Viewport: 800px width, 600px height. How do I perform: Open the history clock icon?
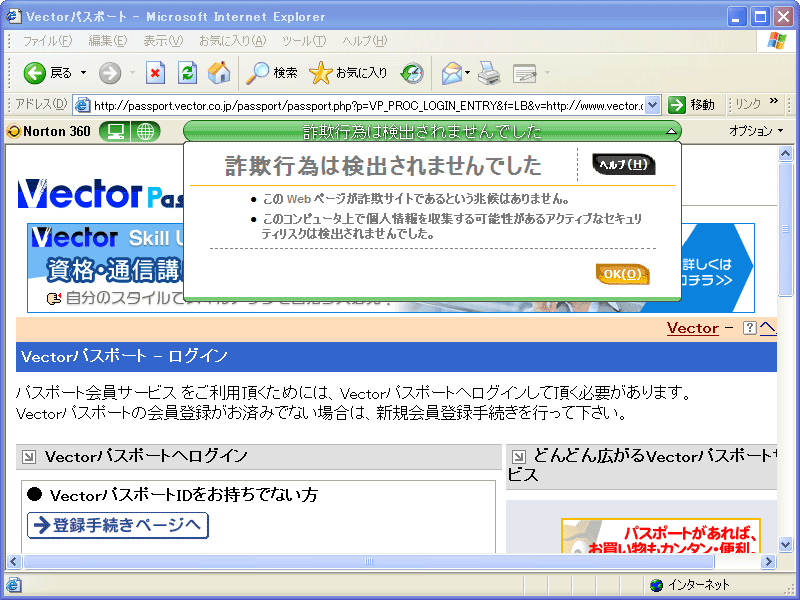point(412,73)
